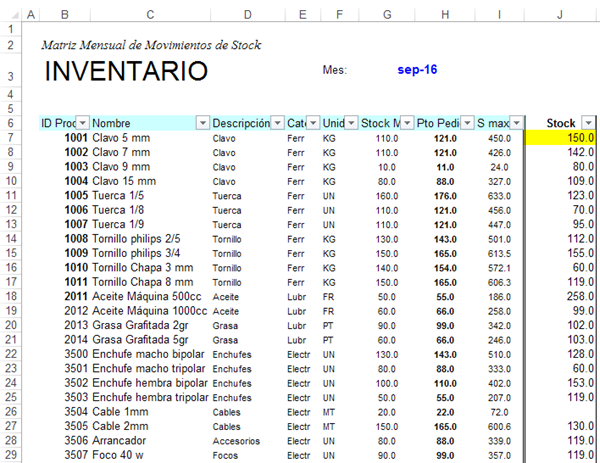Open the Stock column filter arrow
Viewport: 600px width, 463px height.
click(588, 123)
